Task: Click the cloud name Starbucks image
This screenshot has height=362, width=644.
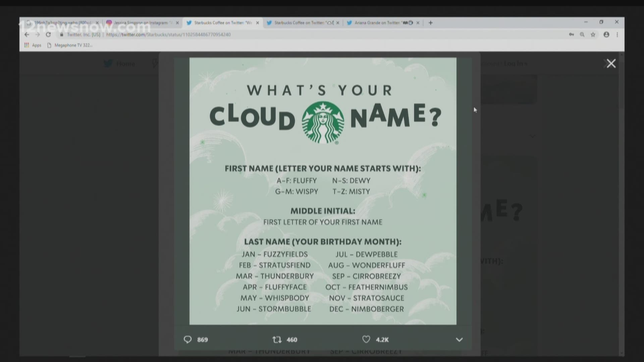Action: [x=323, y=191]
